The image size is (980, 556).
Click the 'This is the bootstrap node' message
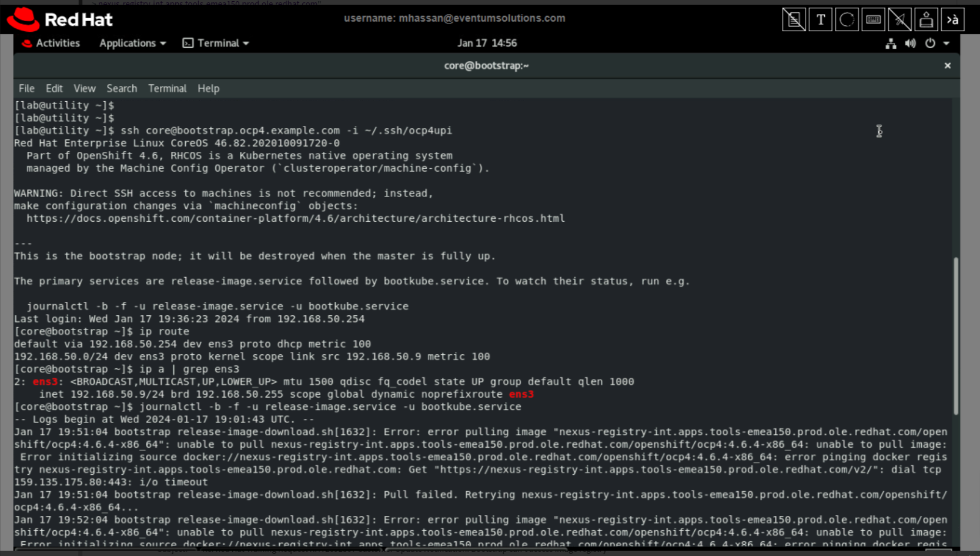tap(255, 256)
